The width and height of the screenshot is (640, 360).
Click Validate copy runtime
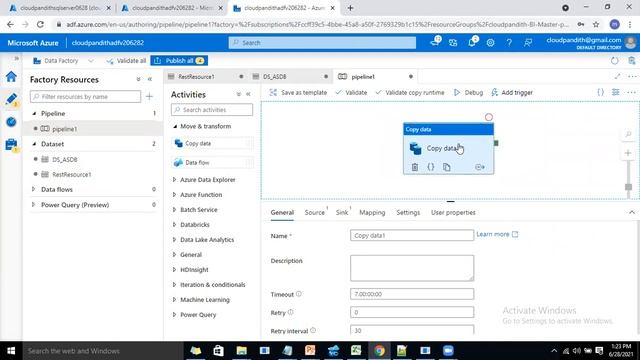pos(410,93)
